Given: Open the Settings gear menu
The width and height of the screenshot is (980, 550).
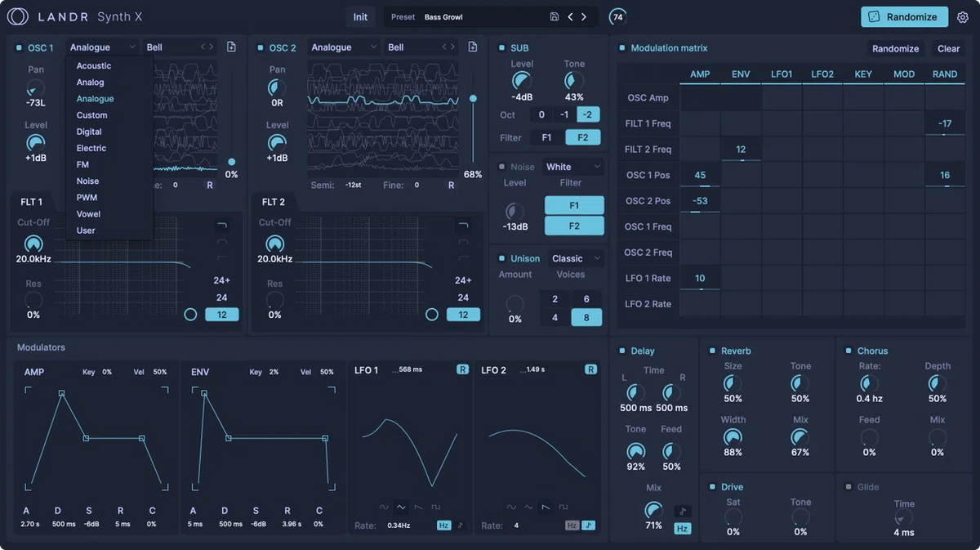Looking at the screenshot, I should 963,16.
